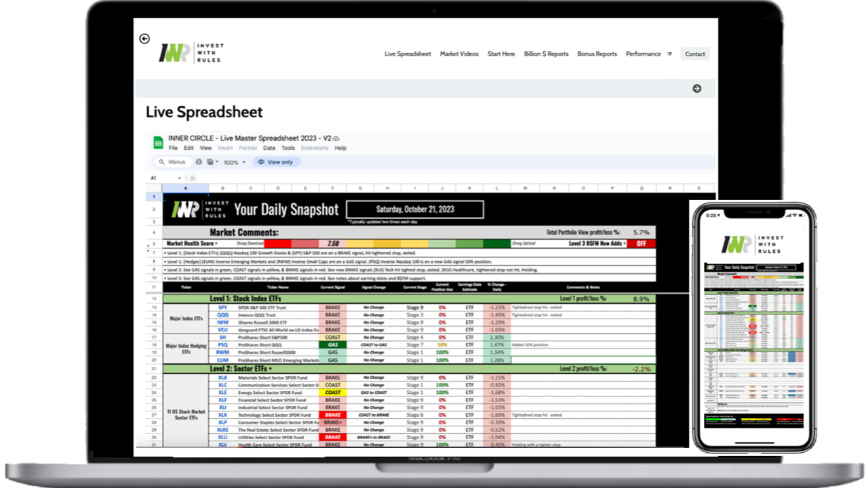Click the bright red Market Health Score cell

278,243
